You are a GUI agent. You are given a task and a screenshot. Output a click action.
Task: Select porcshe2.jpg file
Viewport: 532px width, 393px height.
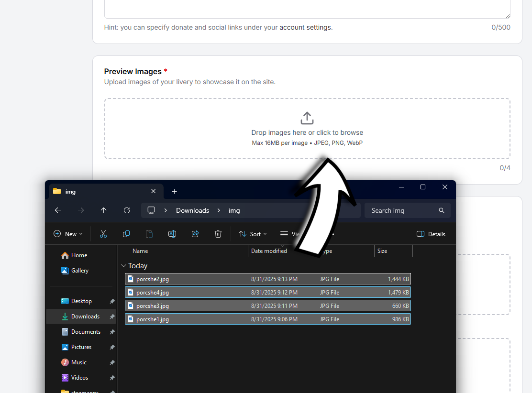click(268, 279)
